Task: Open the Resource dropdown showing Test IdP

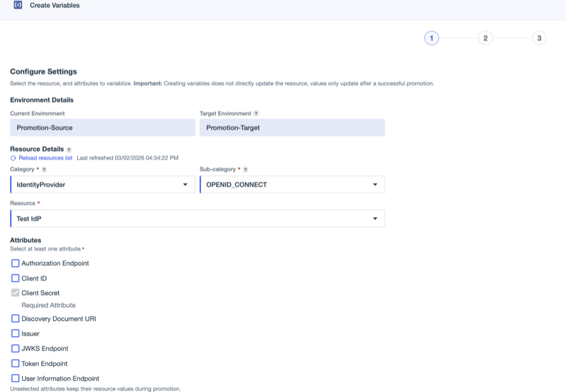Action: tap(197, 219)
